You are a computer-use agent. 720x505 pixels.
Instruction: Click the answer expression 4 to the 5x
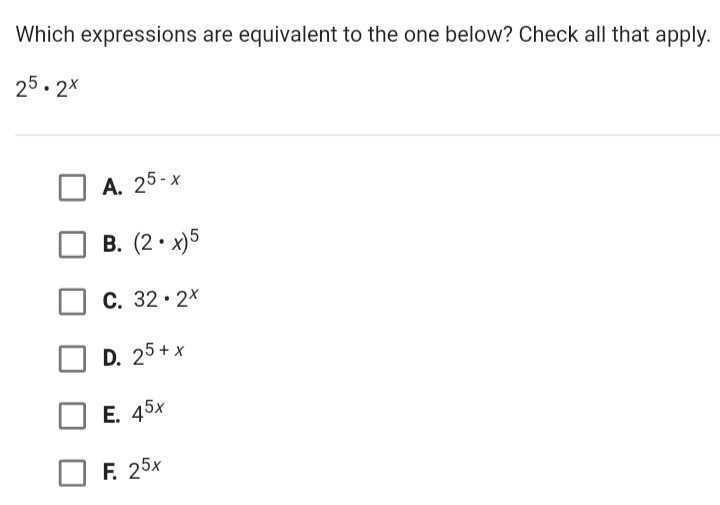click(x=148, y=412)
